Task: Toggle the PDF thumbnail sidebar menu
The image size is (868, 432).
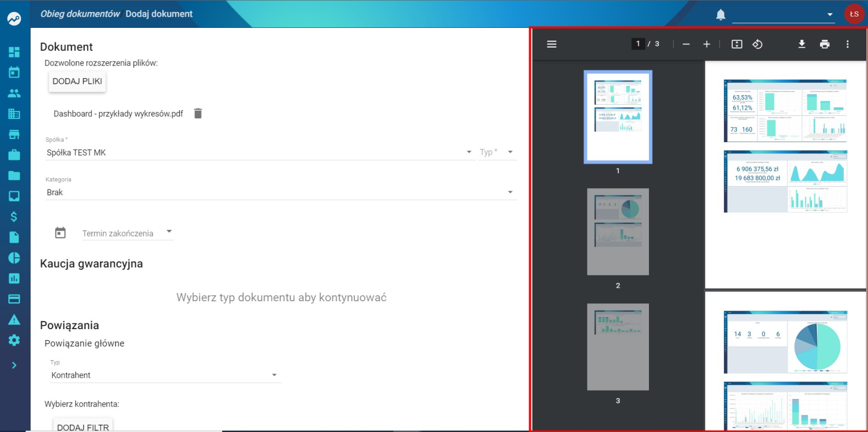Action: click(x=552, y=44)
